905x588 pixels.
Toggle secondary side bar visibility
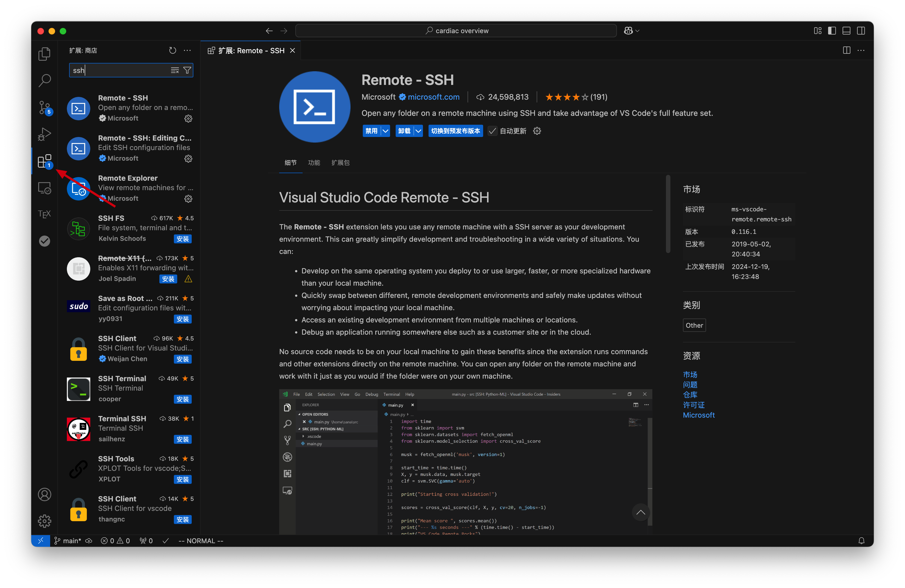pos(861,31)
